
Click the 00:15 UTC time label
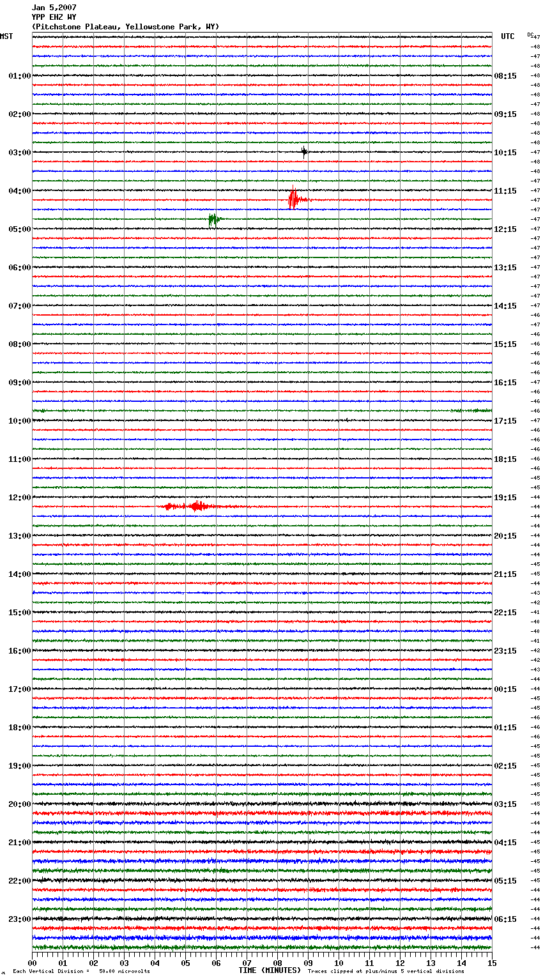505,689
